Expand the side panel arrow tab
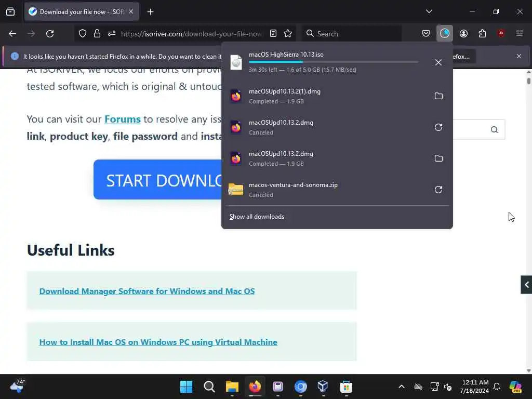 526,285
